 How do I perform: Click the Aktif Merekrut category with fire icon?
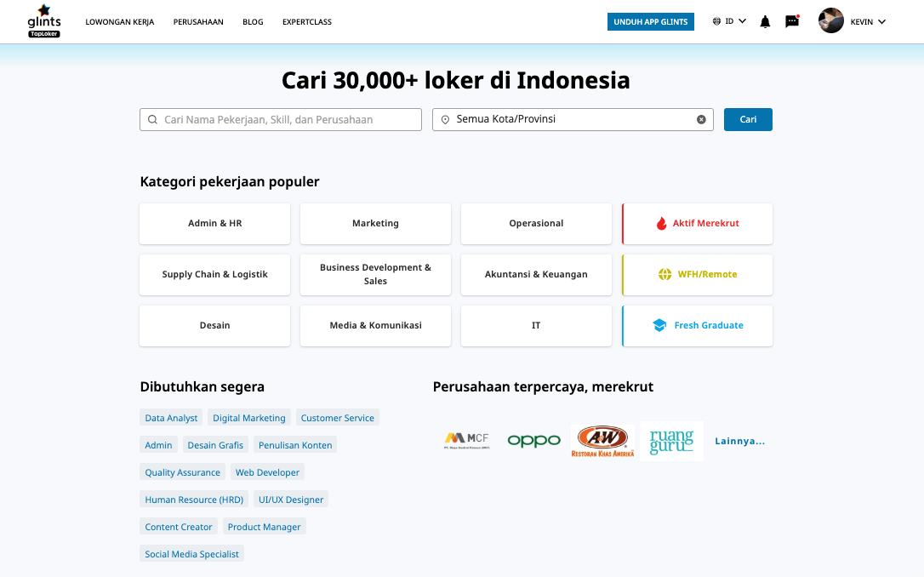[698, 224]
